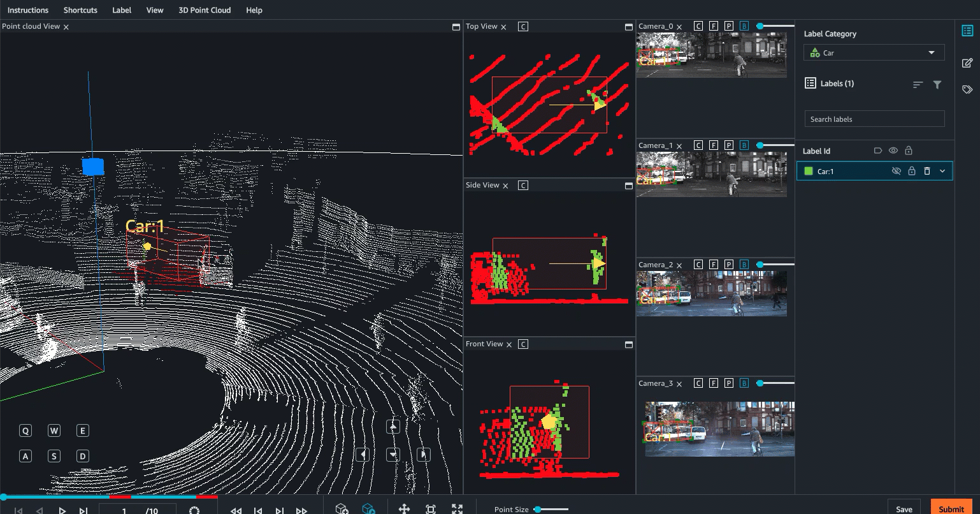Click the Submit button
The image size is (980, 514).
(951, 508)
